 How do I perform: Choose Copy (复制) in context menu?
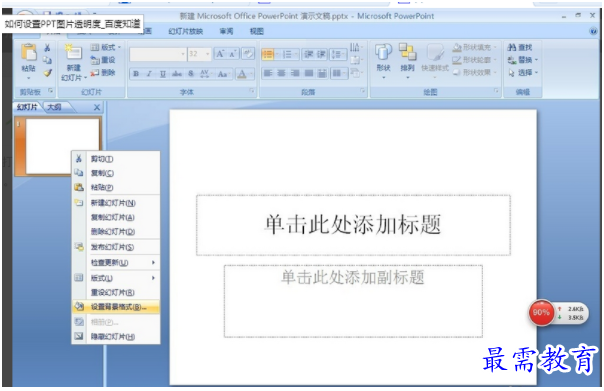[116, 173]
